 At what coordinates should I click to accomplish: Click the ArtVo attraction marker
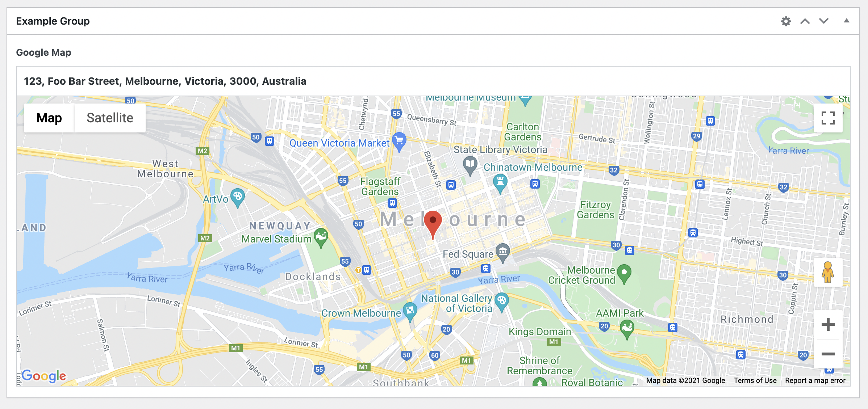(x=237, y=198)
